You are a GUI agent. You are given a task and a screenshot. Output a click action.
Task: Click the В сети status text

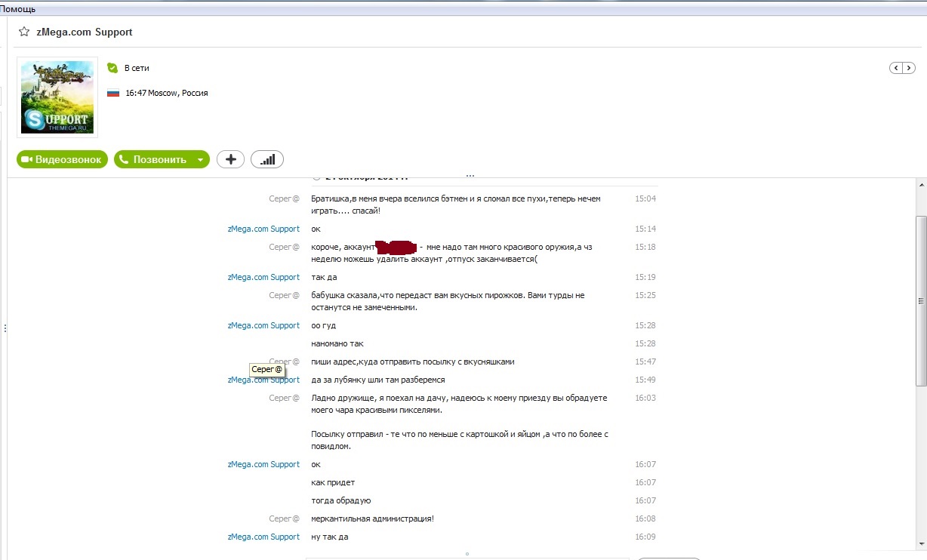coord(137,68)
